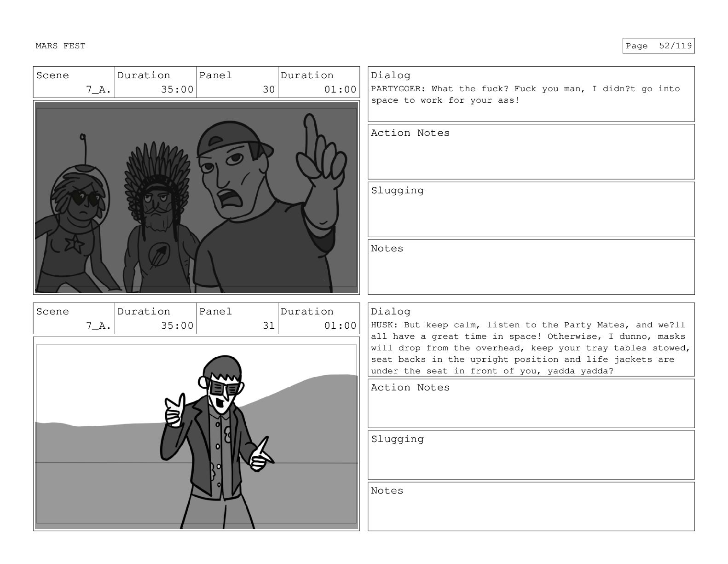Click the Panel number 31 cell
Screen dimensions: 728x564
(237, 319)
